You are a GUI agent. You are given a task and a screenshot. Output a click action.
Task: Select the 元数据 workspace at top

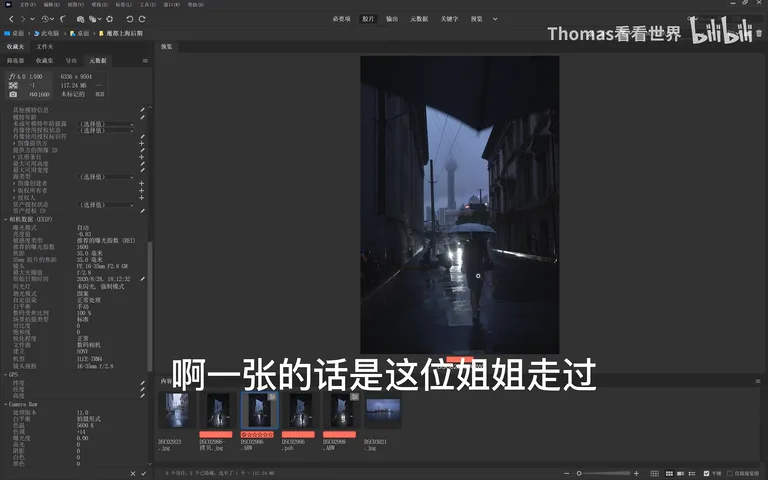pyautogui.click(x=419, y=19)
